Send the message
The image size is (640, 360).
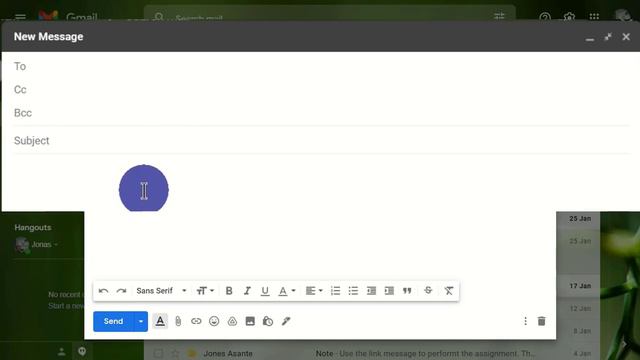tap(113, 321)
